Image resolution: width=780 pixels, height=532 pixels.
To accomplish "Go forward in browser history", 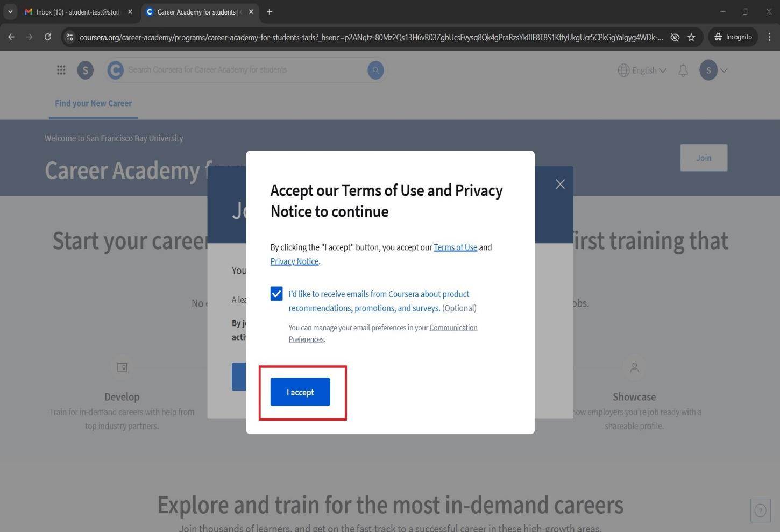I will (x=30, y=37).
